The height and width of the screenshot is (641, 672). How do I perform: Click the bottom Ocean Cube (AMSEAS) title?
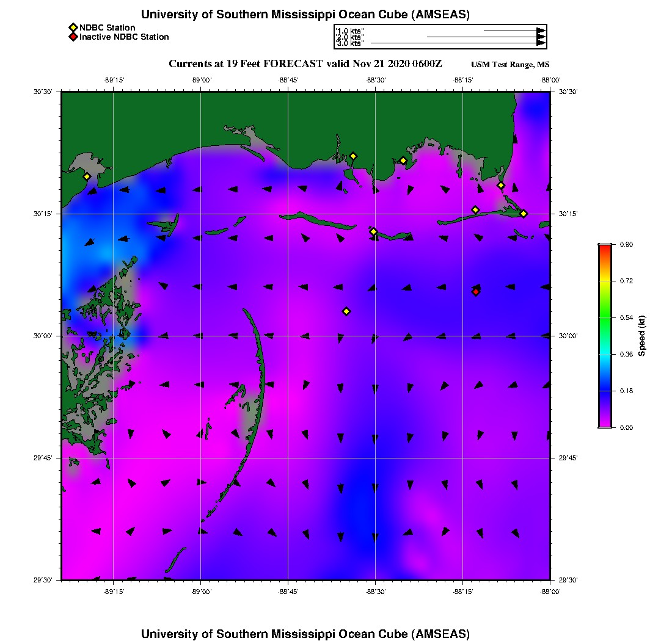[x=305, y=633]
